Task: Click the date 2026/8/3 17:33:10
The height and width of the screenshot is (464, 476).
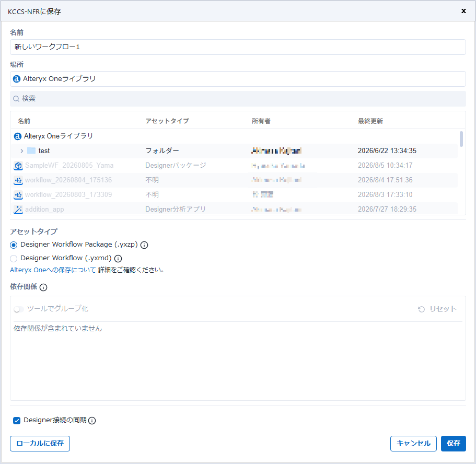Action: [385, 195]
